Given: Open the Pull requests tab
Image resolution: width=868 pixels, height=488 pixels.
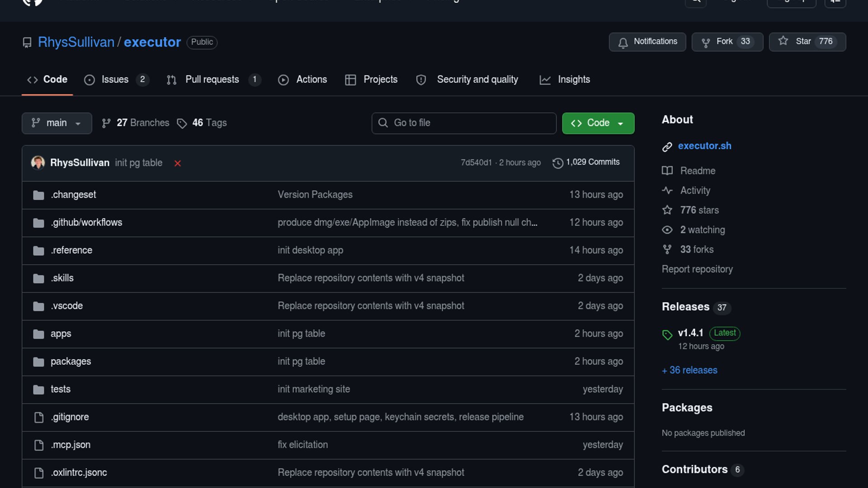Looking at the screenshot, I should (x=212, y=80).
